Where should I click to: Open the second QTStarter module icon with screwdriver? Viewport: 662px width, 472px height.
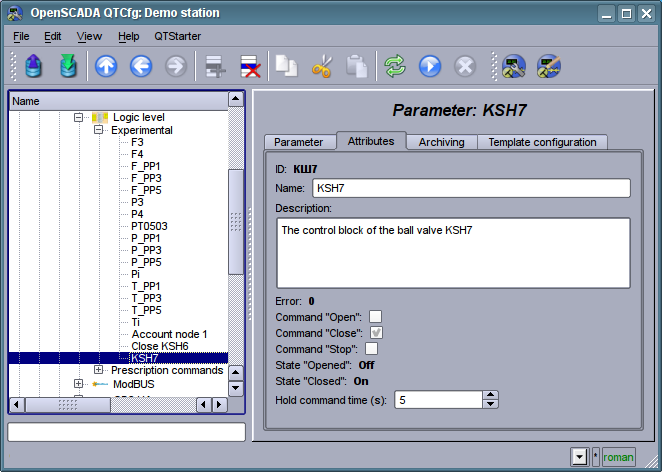(548, 66)
